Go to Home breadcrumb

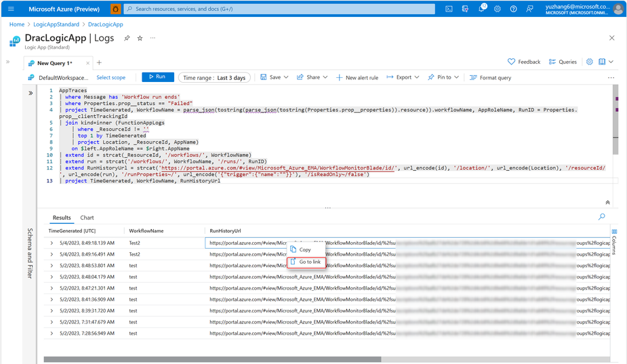[17, 24]
